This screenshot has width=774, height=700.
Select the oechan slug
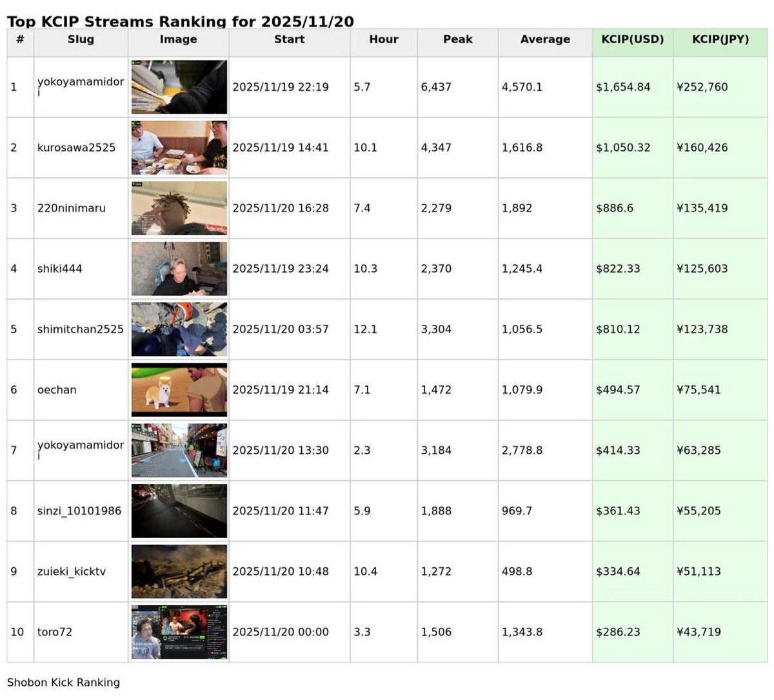point(57,390)
